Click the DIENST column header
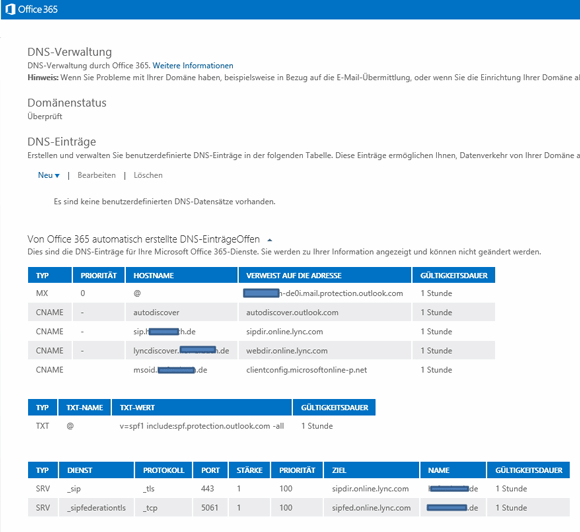The height and width of the screenshot is (532, 580). coord(96,470)
